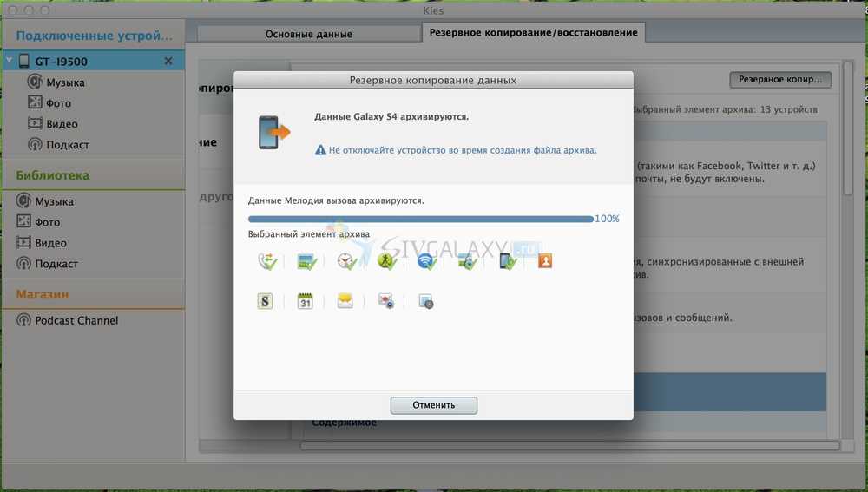Disconnect GT-I9500 using the X button
This screenshot has height=492, width=868.
pos(168,62)
